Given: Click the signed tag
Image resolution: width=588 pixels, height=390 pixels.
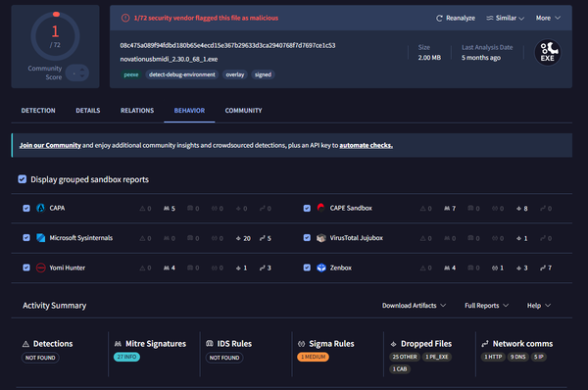Looking at the screenshot, I should (x=263, y=74).
